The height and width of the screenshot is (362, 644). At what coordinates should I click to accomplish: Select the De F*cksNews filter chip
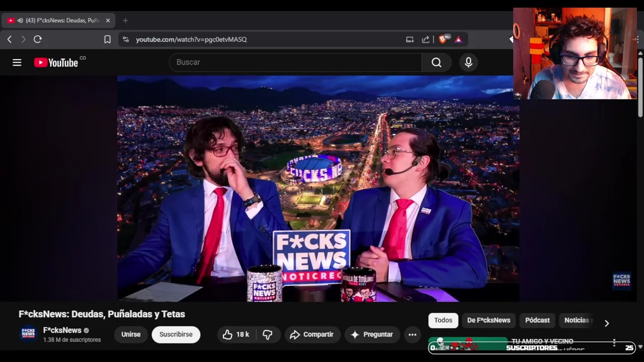(x=489, y=320)
